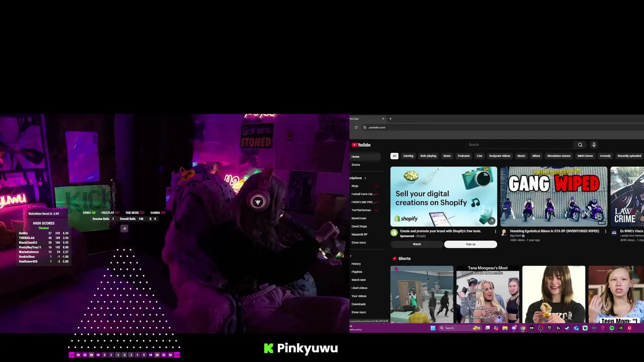Filter the feed by Gaming chip
The height and width of the screenshot is (362, 644).
(408, 156)
